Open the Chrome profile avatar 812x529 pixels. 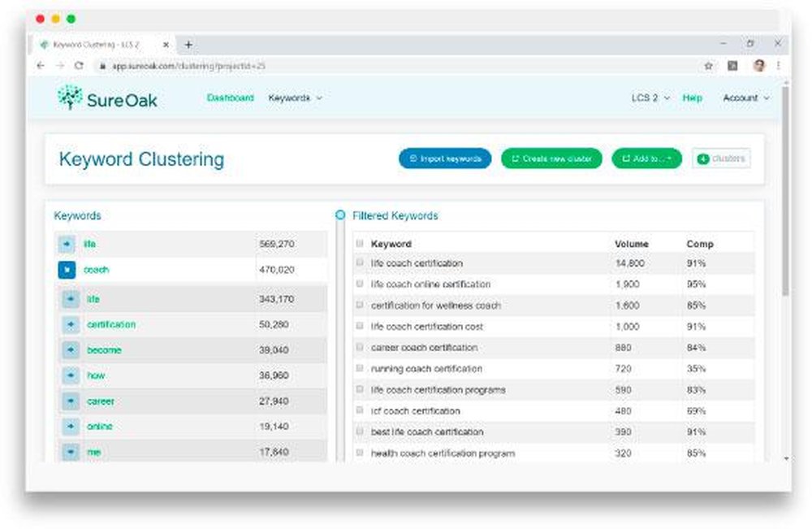pyautogui.click(x=759, y=65)
